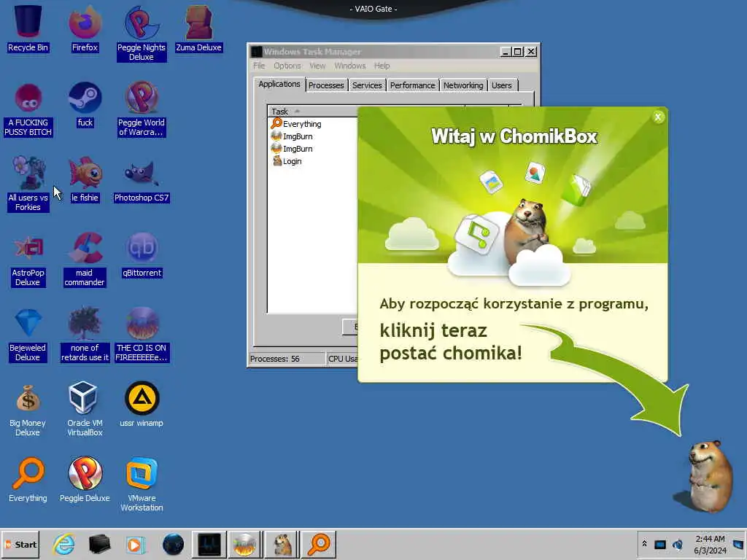Open the View menu in Task Manager
The image size is (747, 560).
(x=317, y=66)
